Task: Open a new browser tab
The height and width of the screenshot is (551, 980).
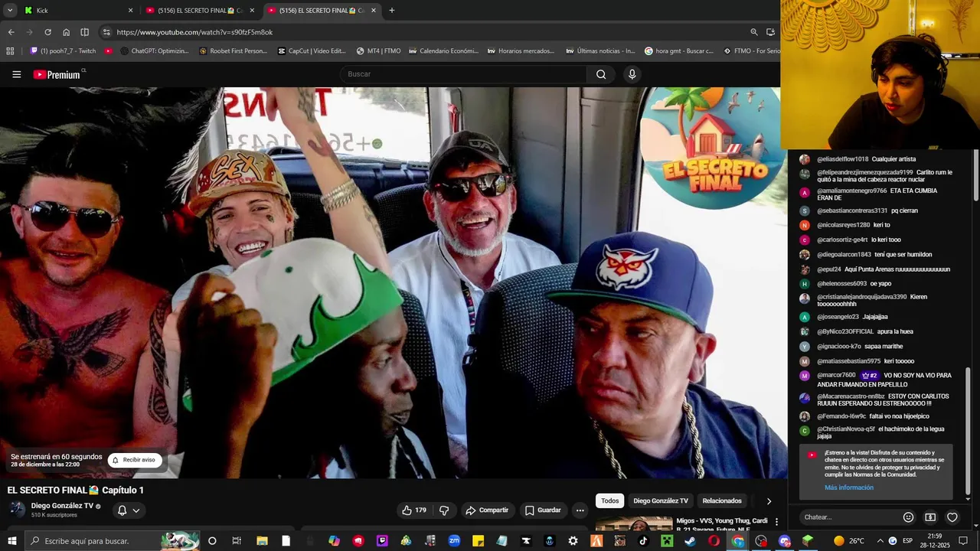Action: [392, 11]
